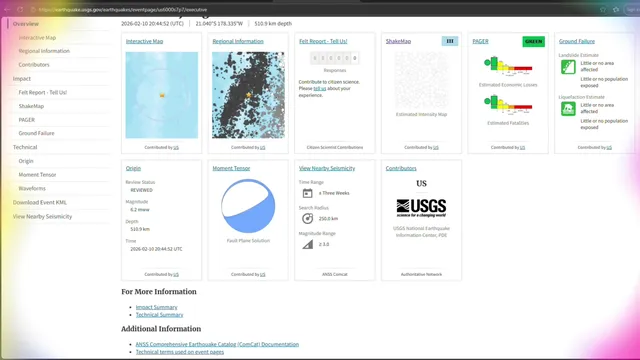The width and height of the screenshot is (640, 360).
Task: Click the Technical Summary link
Action: 160,315
